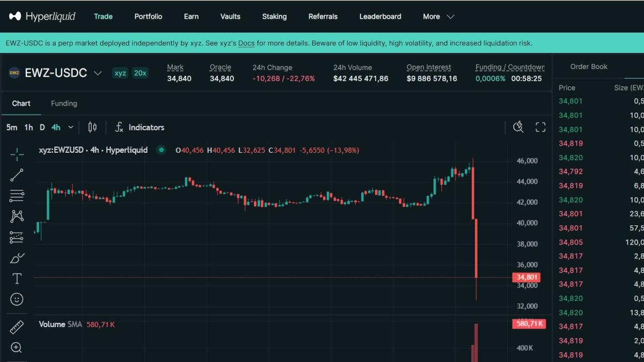This screenshot has height=362, width=644.
Task: Click the Hyperliquid logo
Action: tap(42, 16)
